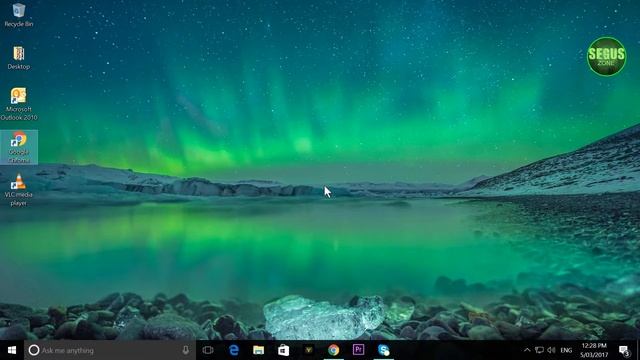The width and height of the screenshot is (640, 360).
Task: Launch Microsoft Edge from the taskbar
Action: click(x=233, y=350)
